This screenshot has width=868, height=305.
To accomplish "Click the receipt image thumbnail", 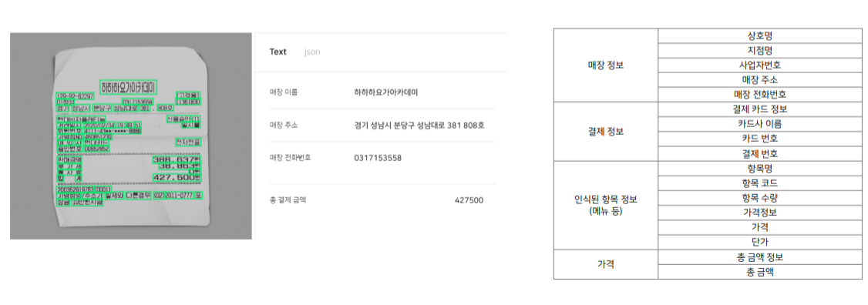I will click(x=131, y=136).
